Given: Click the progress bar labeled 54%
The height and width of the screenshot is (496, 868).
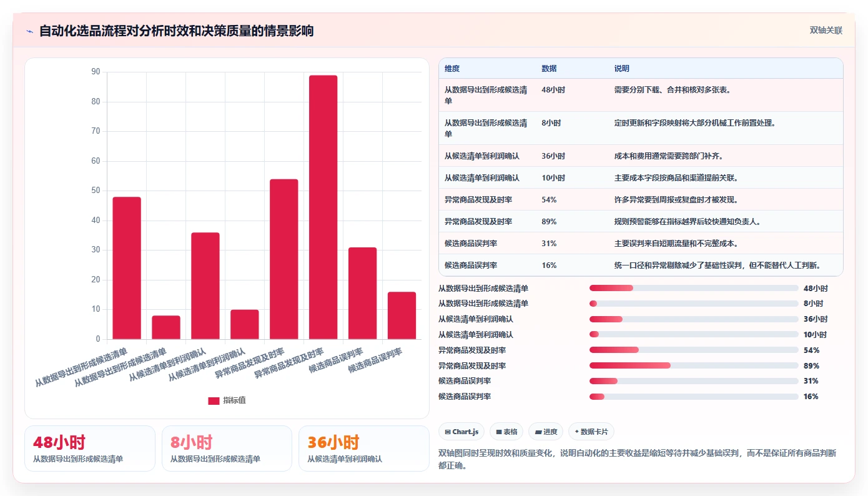Looking at the screenshot, I should tap(694, 350).
